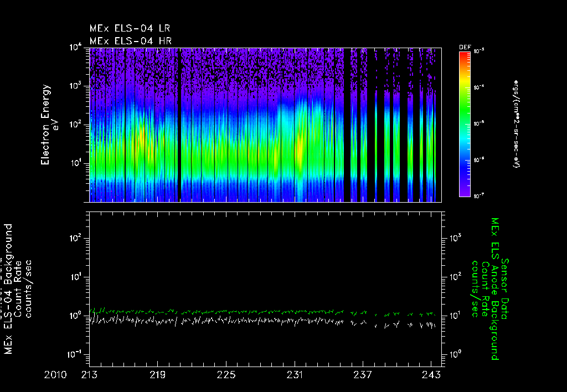Image resolution: width=567 pixels, height=392 pixels.
Task: Click the color bar's 10^-7 tick label
Action: click(x=479, y=196)
